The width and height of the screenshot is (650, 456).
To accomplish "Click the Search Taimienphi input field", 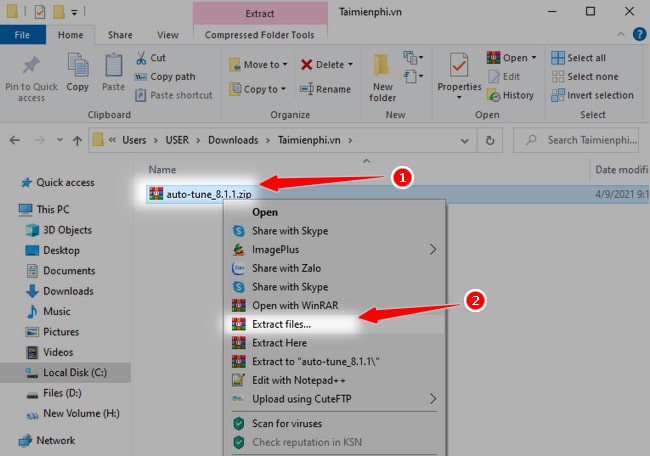I will pyautogui.click(x=576, y=140).
